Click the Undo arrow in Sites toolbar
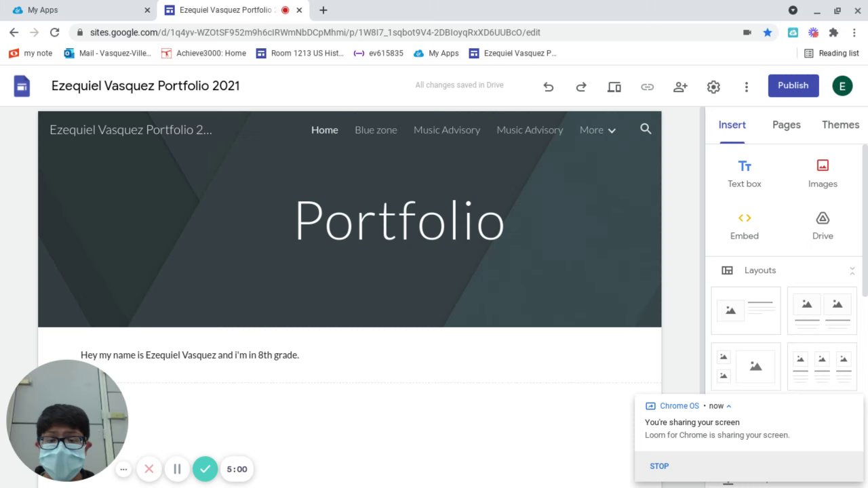The width and height of the screenshot is (868, 488). pos(549,87)
